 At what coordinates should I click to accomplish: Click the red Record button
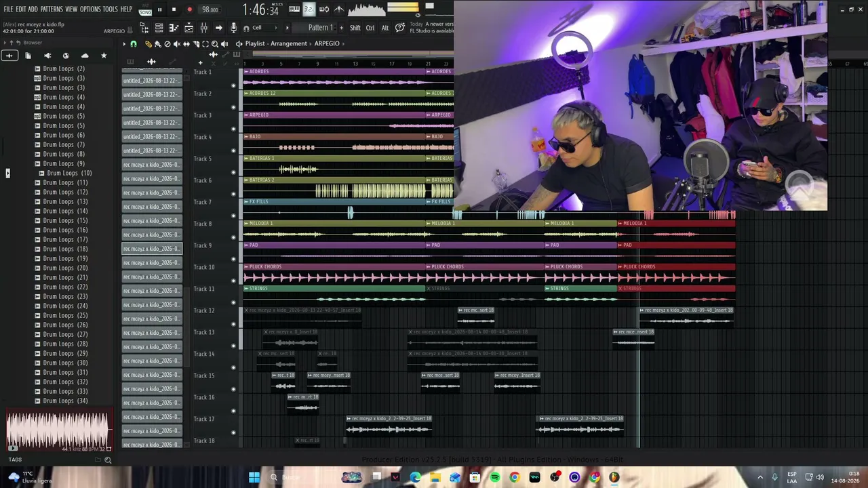(x=189, y=9)
